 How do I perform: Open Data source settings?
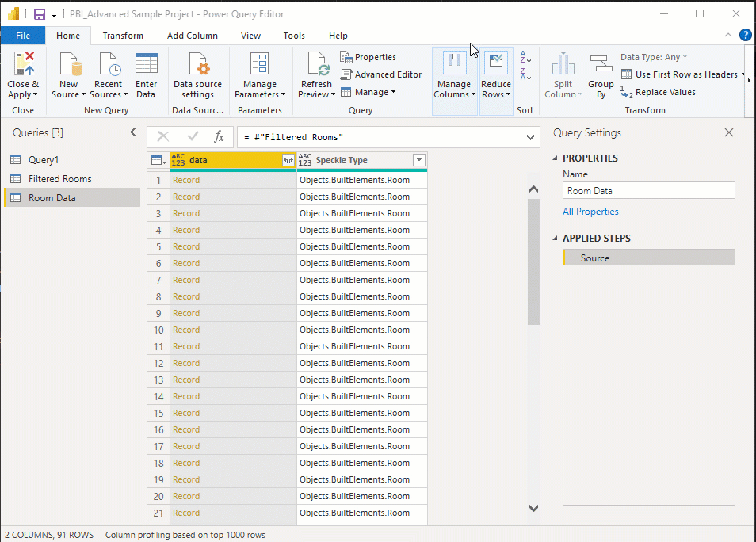click(x=197, y=65)
